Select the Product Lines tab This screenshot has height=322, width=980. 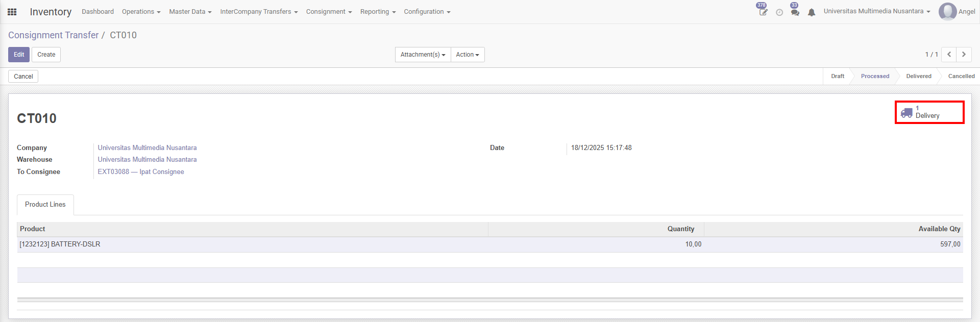click(45, 205)
